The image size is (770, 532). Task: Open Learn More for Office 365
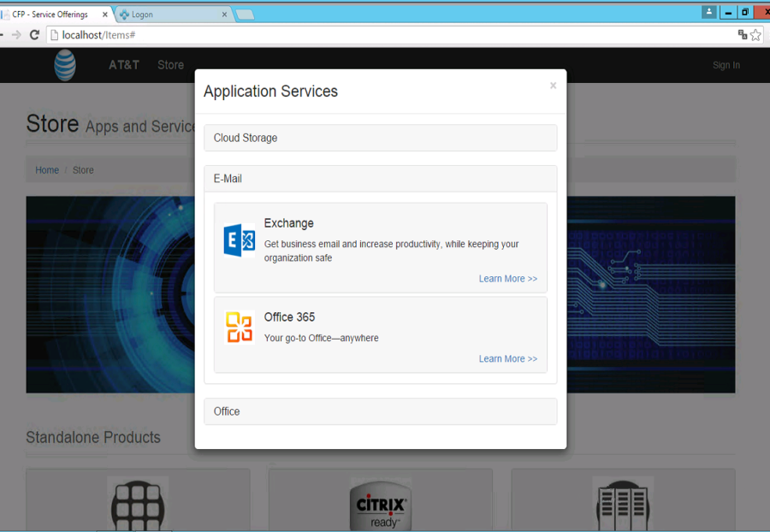(x=507, y=358)
